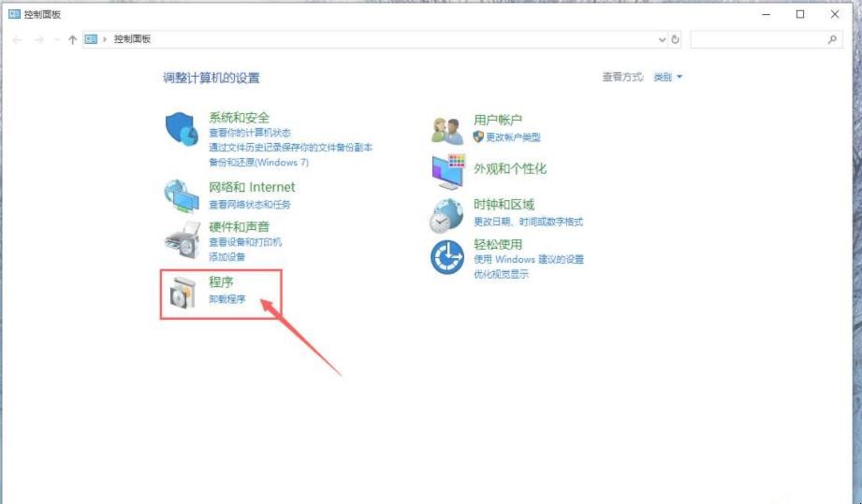Open the 硬件和声音 printer icon
The height and width of the screenshot is (504, 862).
click(x=182, y=240)
